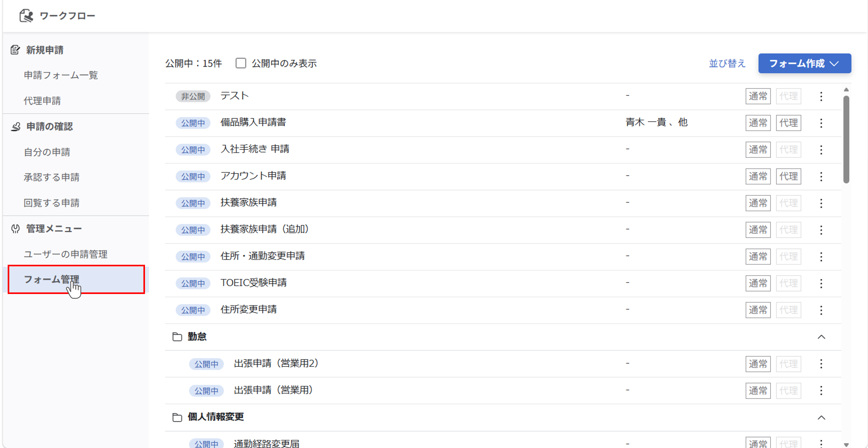The image size is (868, 448).
Task: Open ユーザーの申請管理 page
Action: (65, 254)
